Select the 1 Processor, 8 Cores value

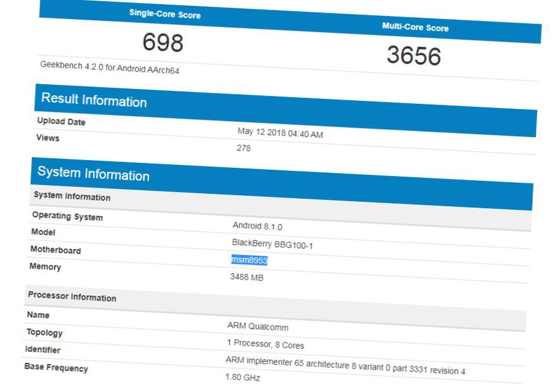pos(266,345)
